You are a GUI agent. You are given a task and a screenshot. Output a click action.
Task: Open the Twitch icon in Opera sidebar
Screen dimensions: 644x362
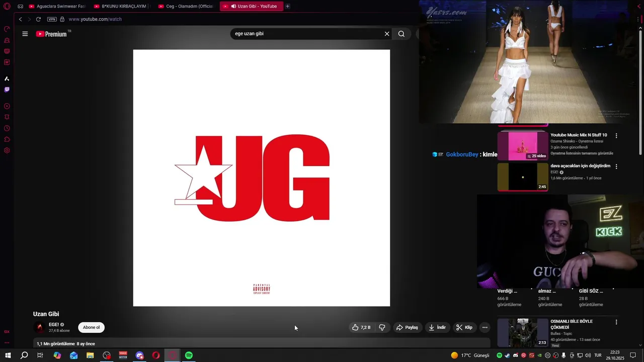coord(7,89)
